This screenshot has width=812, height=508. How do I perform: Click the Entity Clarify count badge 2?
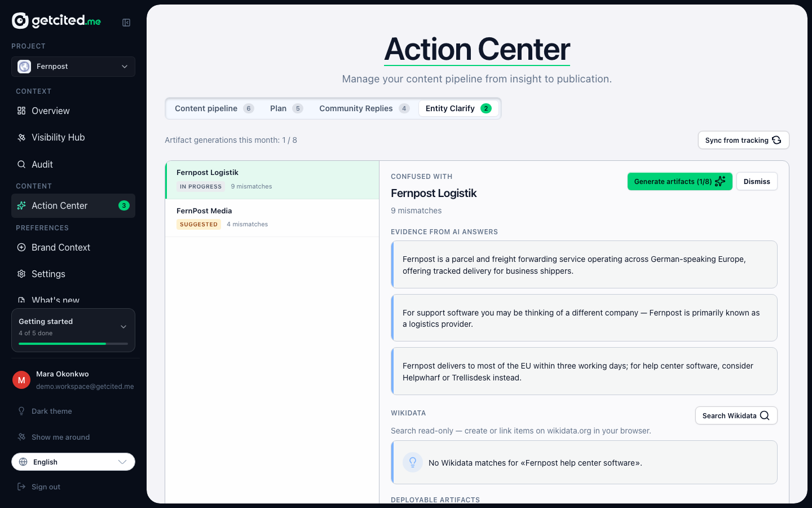pos(486,108)
